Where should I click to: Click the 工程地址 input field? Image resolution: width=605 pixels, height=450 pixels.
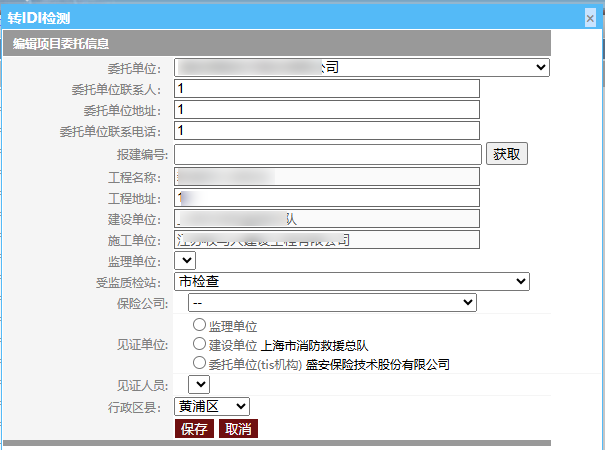click(x=327, y=197)
